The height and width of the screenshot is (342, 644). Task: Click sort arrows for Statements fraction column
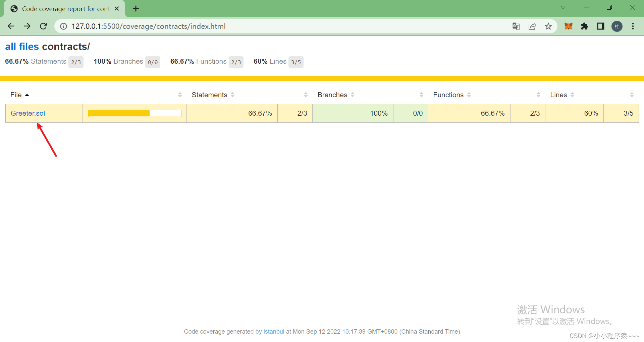click(x=306, y=95)
